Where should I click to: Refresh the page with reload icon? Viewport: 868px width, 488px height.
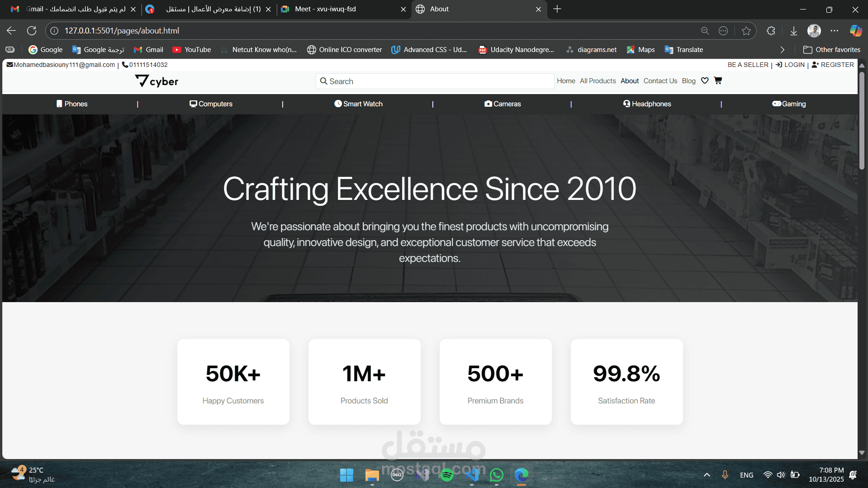pyautogui.click(x=32, y=31)
